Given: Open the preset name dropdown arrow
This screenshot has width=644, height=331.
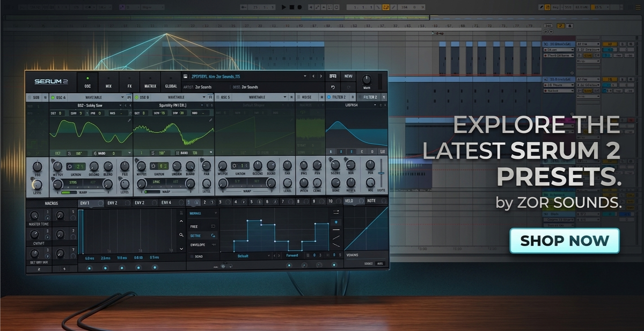Looking at the screenshot, I should tap(305, 76).
